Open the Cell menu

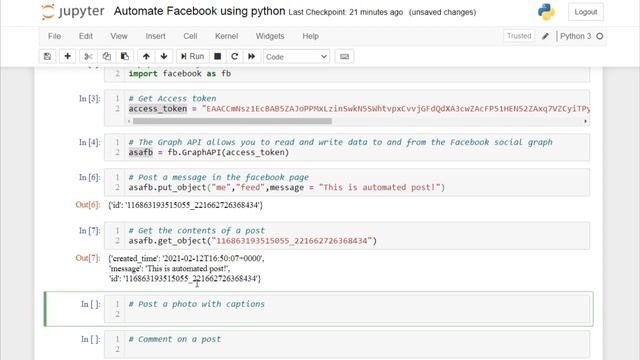(190, 36)
